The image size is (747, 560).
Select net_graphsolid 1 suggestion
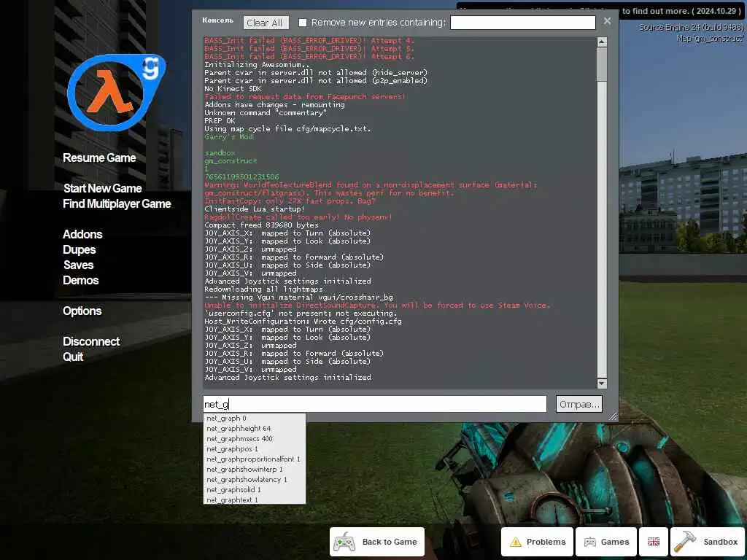(255, 489)
